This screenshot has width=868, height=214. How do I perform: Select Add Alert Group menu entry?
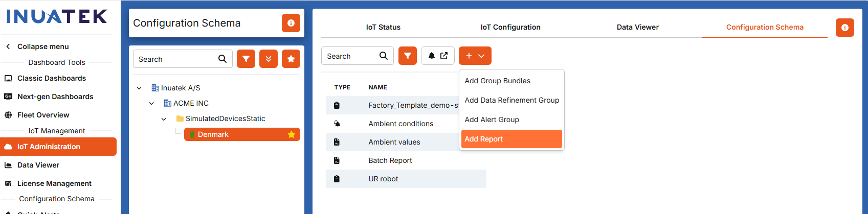[511, 120]
